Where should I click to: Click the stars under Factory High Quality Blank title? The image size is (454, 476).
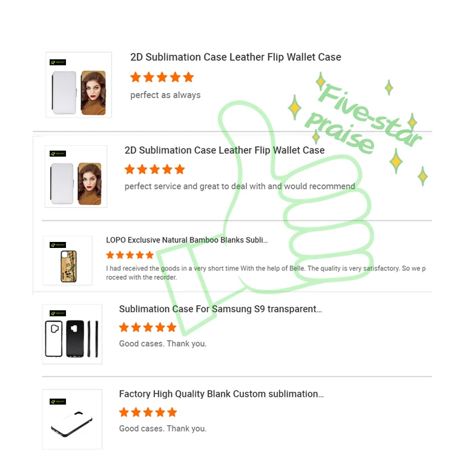pyautogui.click(x=148, y=412)
